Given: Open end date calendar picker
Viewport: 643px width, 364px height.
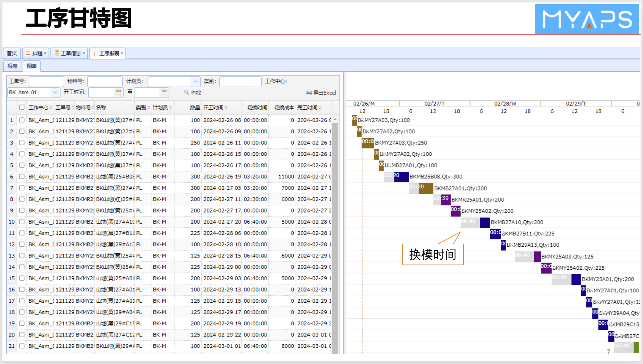Looking at the screenshot, I should [164, 92].
